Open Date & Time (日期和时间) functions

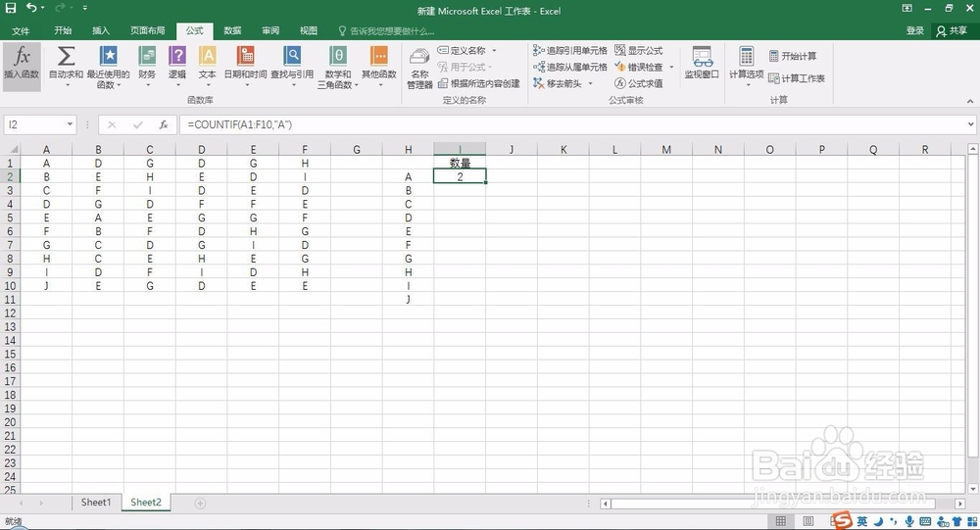point(246,67)
